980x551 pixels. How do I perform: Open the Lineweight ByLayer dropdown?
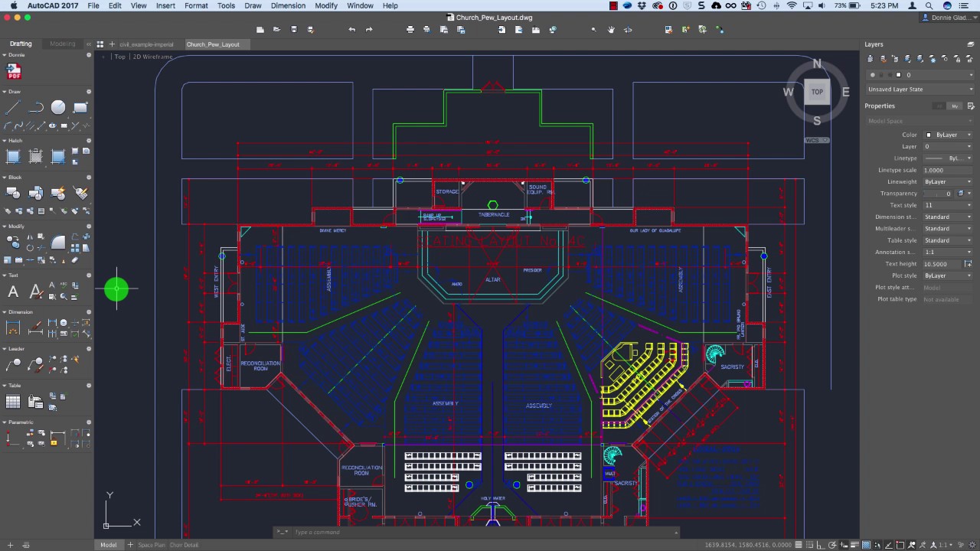pyautogui.click(x=948, y=182)
